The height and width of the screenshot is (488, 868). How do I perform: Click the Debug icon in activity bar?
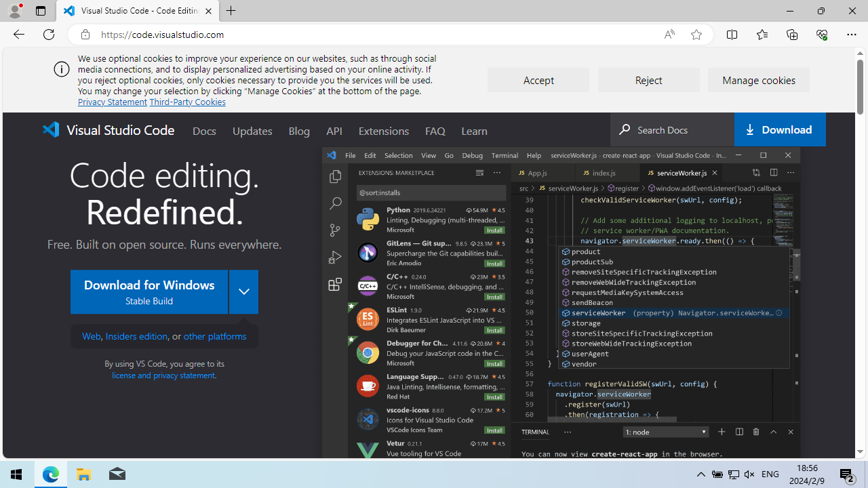[335, 257]
